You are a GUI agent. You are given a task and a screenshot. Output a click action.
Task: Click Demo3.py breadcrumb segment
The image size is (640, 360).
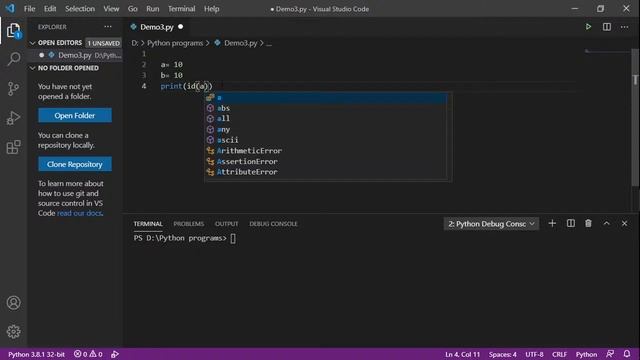pyautogui.click(x=240, y=43)
